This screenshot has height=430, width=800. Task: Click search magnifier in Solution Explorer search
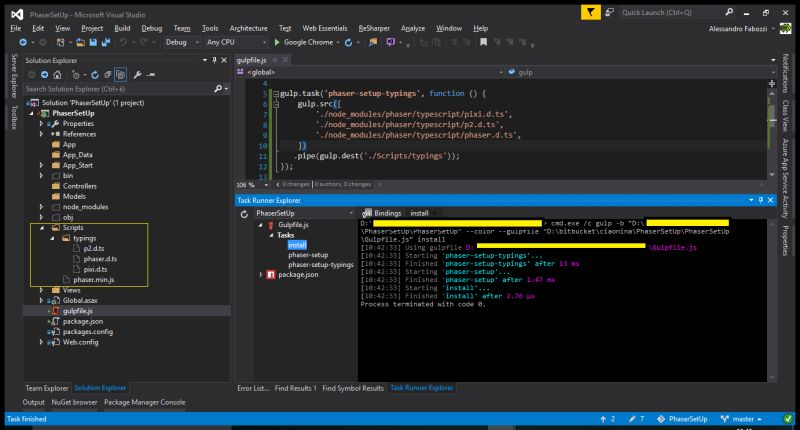(218, 89)
